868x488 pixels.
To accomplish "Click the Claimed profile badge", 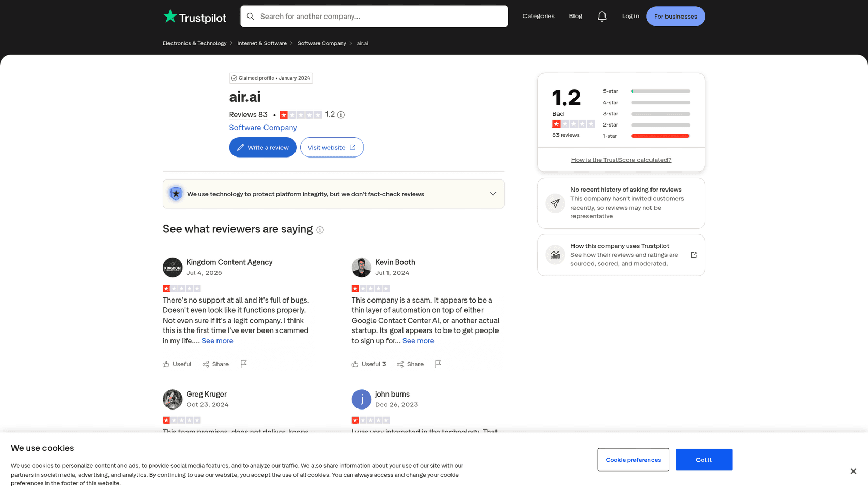I will [271, 78].
